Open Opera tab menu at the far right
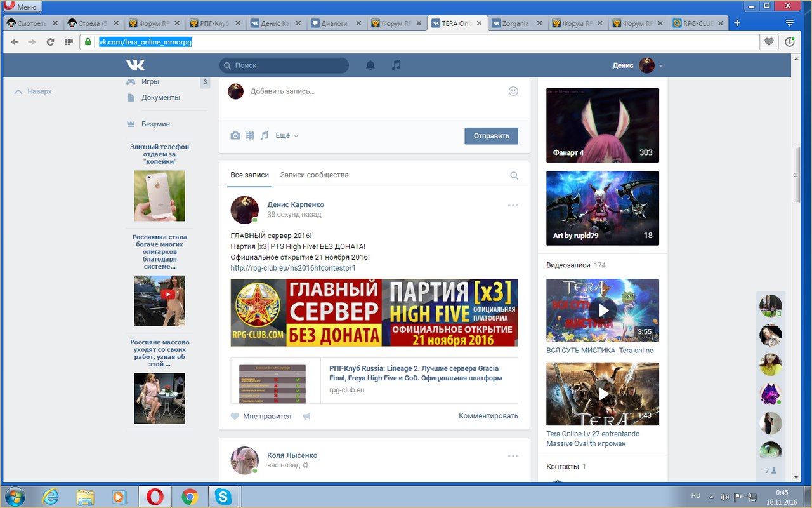The image size is (812, 508). point(790,23)
